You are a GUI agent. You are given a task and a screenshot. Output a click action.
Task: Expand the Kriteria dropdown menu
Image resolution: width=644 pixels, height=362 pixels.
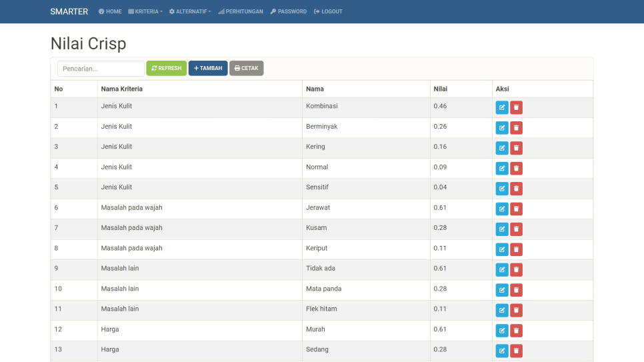[x=145, y=12]
